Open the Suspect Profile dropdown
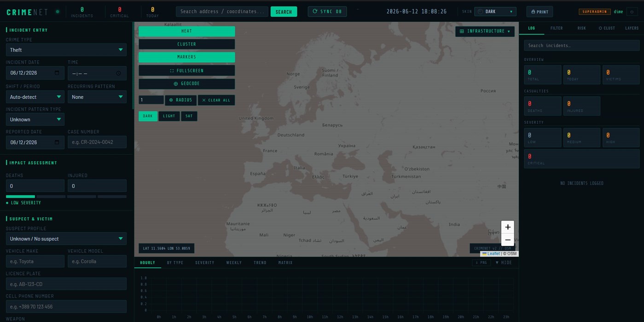 point(66,239)
